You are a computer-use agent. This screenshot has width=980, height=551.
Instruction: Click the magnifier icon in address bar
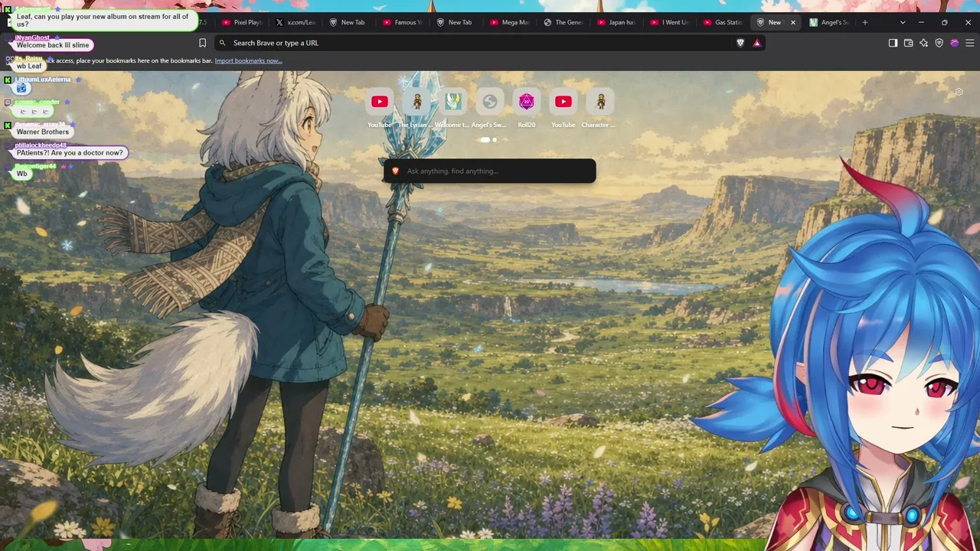pyautogui.click(x=222, y=43)
